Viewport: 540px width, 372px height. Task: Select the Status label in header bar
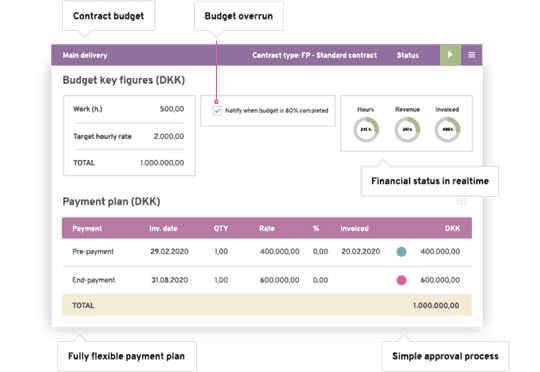pyautogui.click(x=408, y=55)
